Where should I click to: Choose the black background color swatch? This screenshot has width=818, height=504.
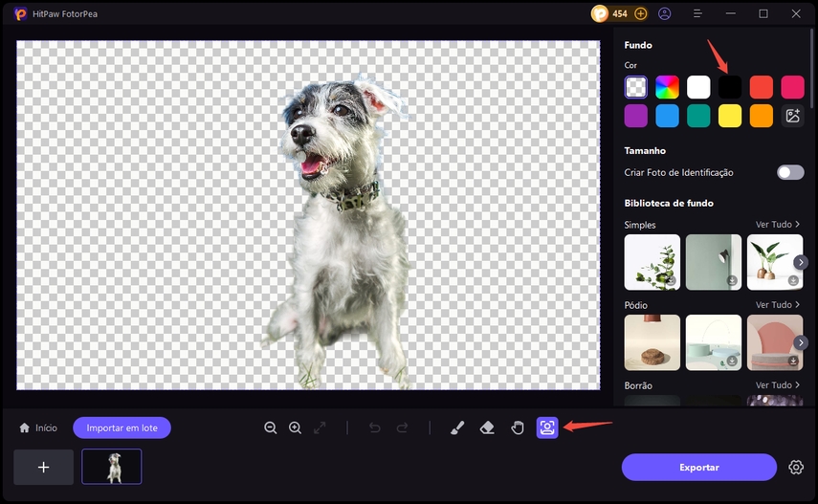click(x=730, y=87)
